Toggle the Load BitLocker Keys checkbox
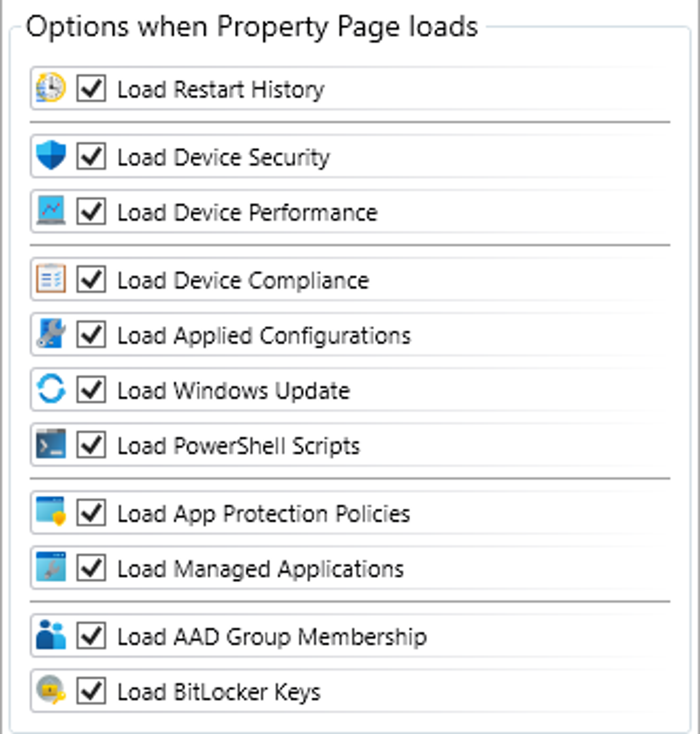This screenshot has width=700, height=734. [x=91, y=691]
